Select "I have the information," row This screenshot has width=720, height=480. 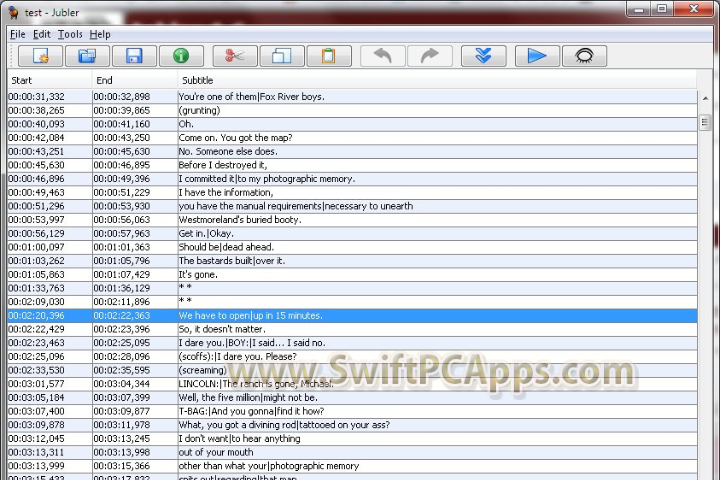click(352, 192)
